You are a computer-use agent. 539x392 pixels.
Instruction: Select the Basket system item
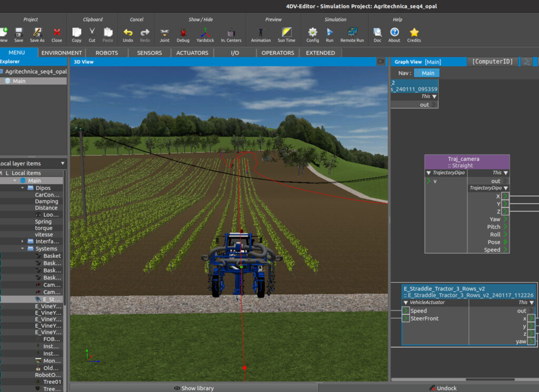52,256
